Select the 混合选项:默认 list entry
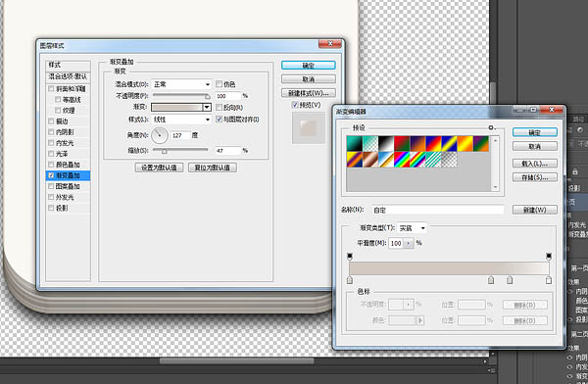The image size is (588, 384). [x=68, y=76]
